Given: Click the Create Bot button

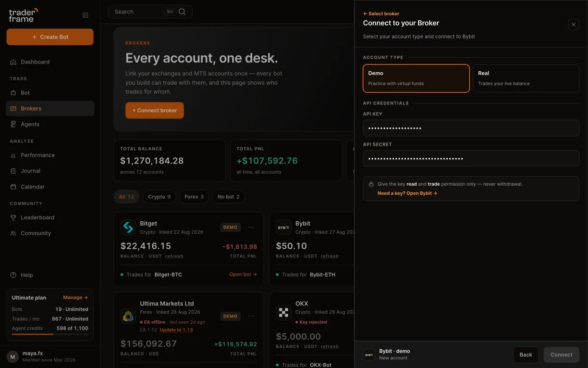Looking at the screenshot, I should pos(50,37).
